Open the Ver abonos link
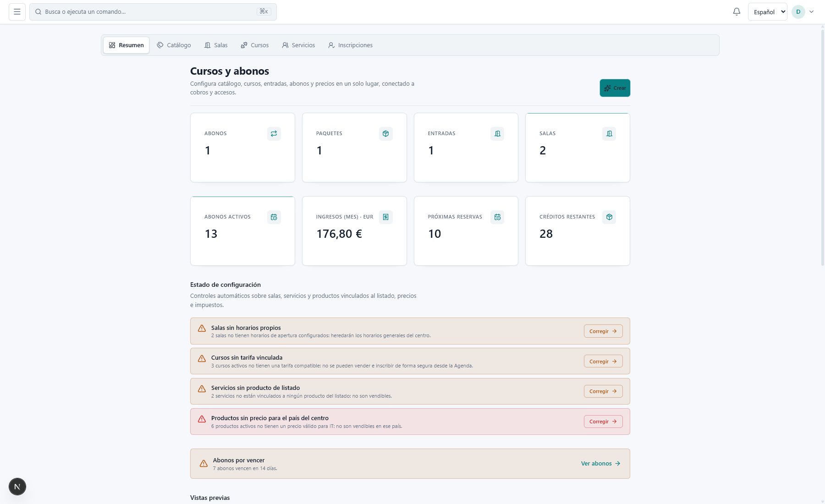825x504 pixels. 600,464
